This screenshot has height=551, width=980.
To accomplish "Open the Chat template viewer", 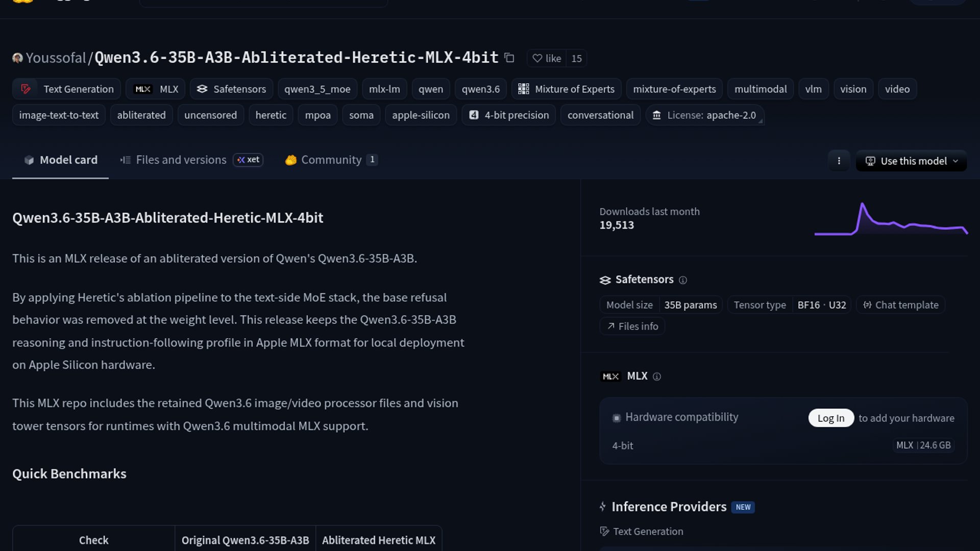I will 901,305.
